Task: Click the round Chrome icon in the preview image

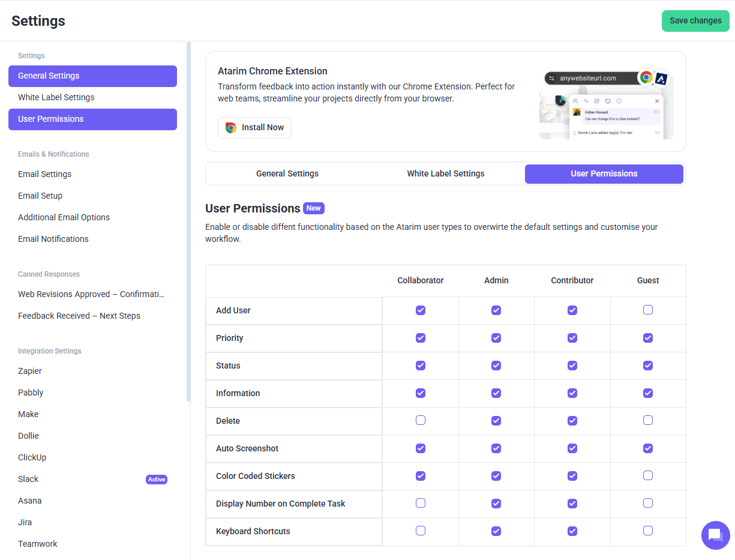Action: [646, 77]
